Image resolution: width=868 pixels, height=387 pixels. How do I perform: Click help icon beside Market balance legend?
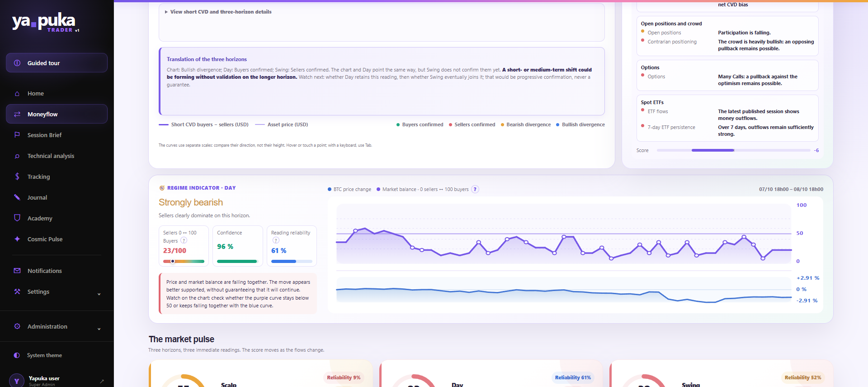[475, 189]
